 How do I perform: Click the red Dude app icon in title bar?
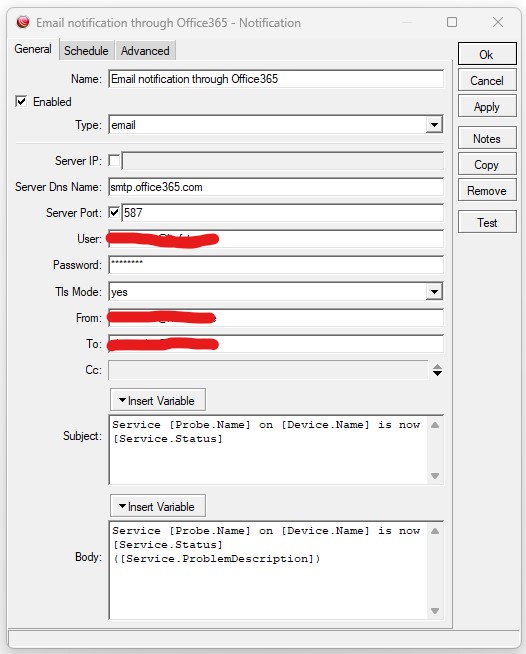23,22
